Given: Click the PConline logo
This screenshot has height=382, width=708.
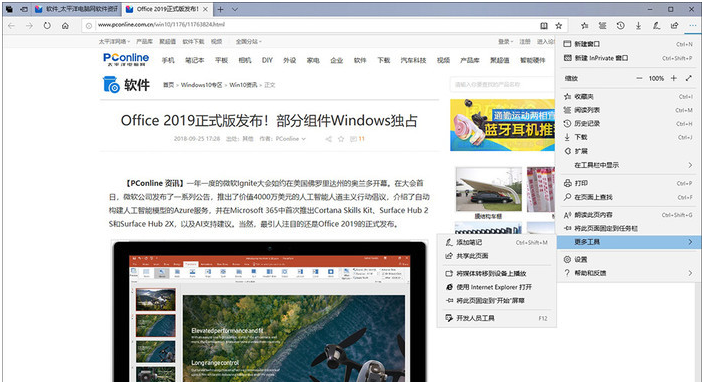Looking at the screenshot, I should pos(126,59).
